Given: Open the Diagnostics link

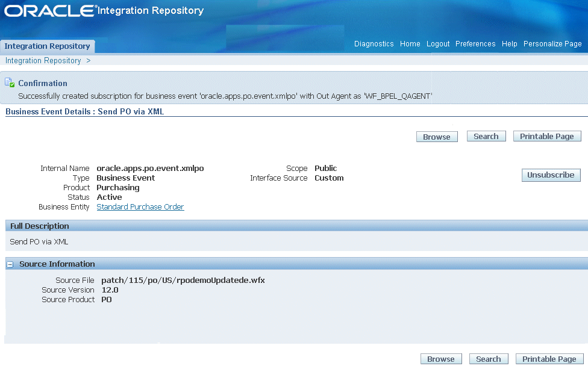Looking at the screenshot, I should pyautogui.click(x=374, y=44).
